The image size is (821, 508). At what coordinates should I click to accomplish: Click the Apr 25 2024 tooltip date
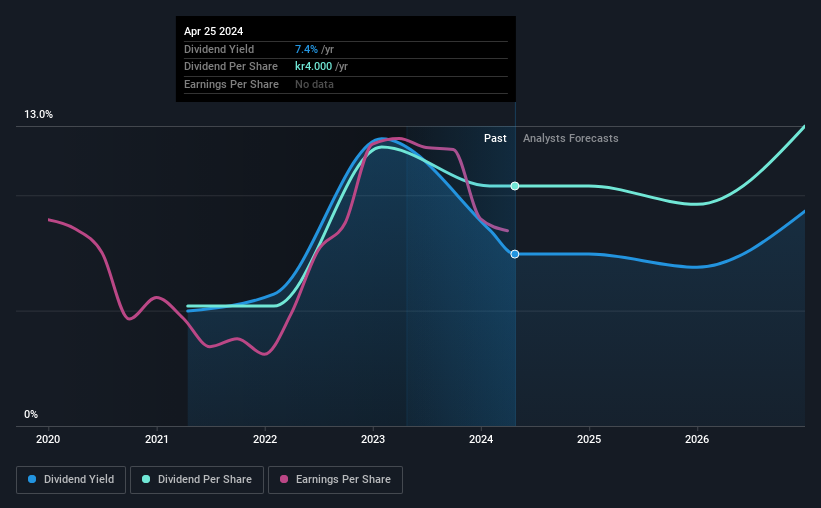(x=214, y=31)
